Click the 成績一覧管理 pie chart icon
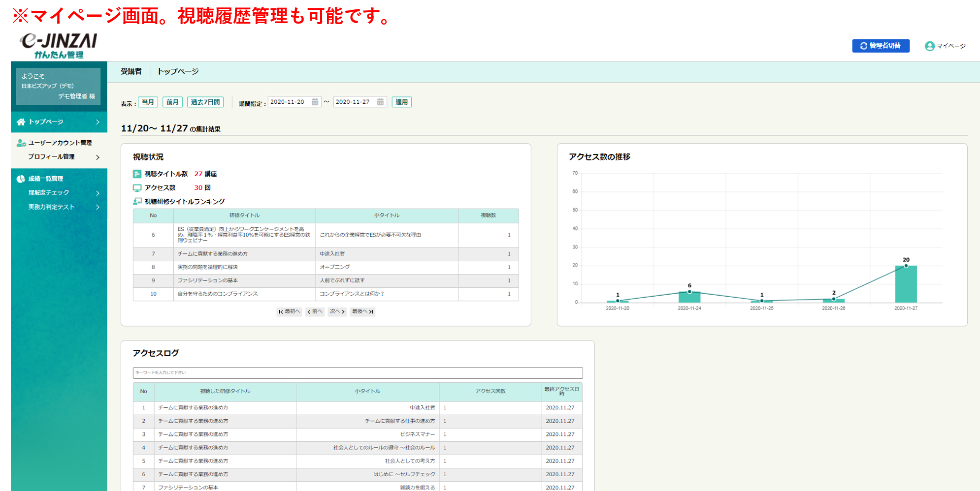Image resolution: width=980 pixels, height=491 pixels. (21, 179)
